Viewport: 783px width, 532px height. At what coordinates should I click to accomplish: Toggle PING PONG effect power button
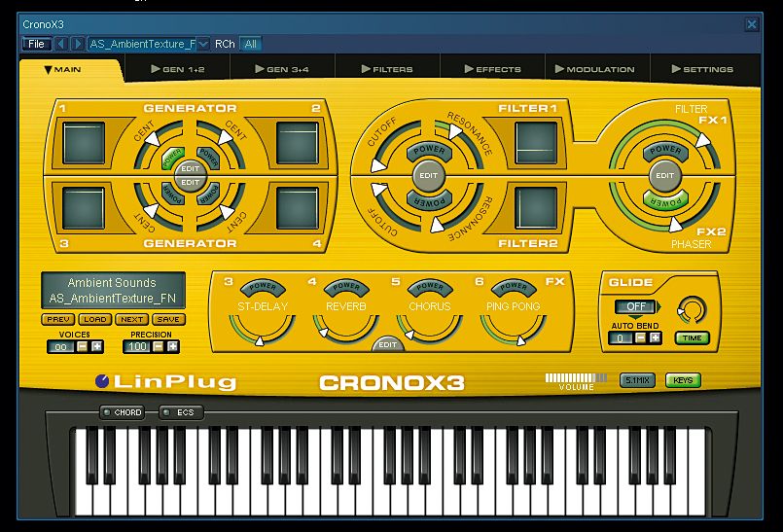pyautogui.click(x=514, y=287)
